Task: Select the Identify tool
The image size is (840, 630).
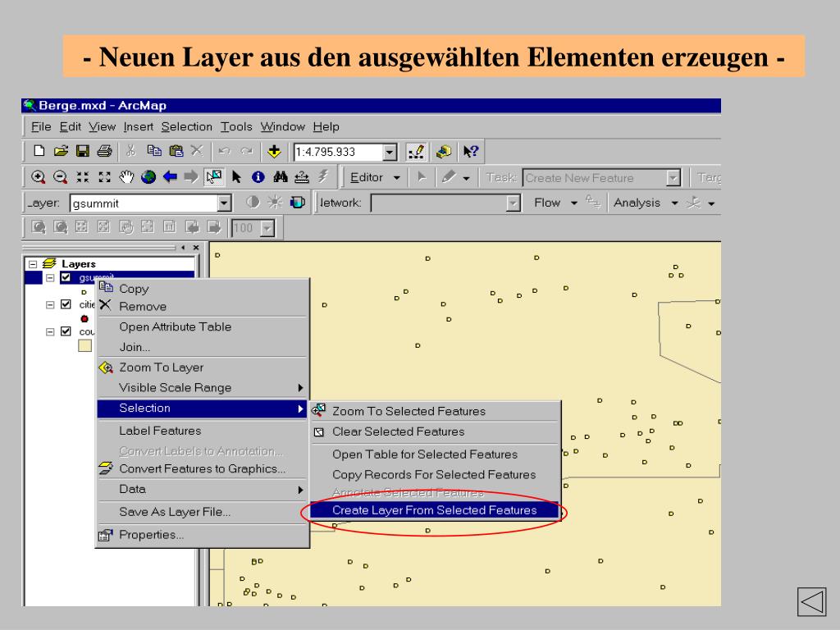Action: tap(258, 177)
